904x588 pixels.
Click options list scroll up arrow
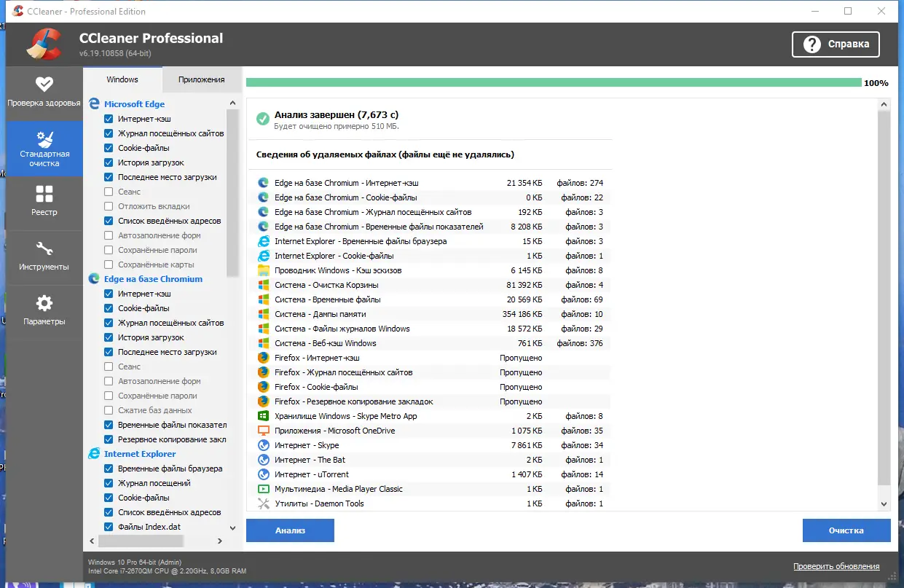click(232, 103)
